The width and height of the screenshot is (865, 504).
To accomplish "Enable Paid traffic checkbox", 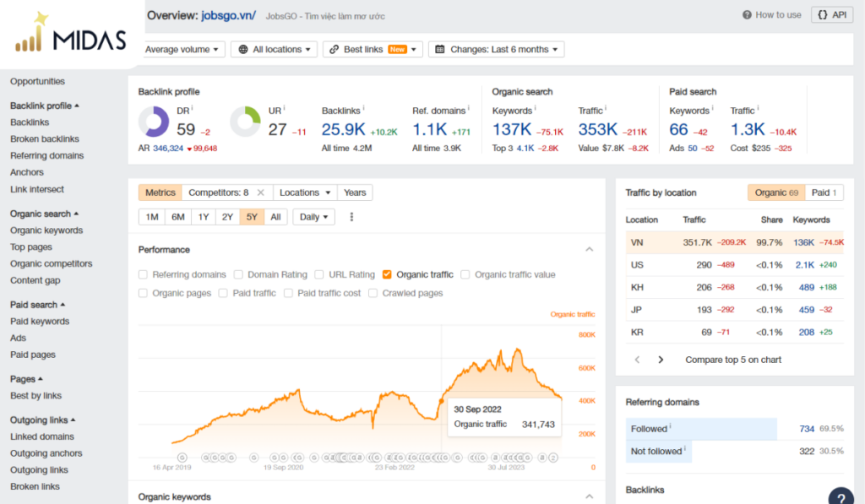I will [x=223, y=293].
